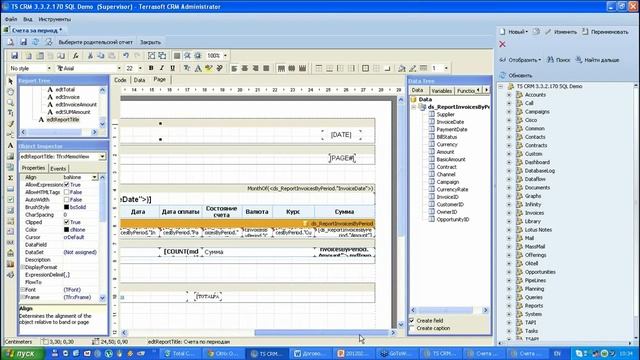
Task: Expand the Font property
Action: point(23,290)
